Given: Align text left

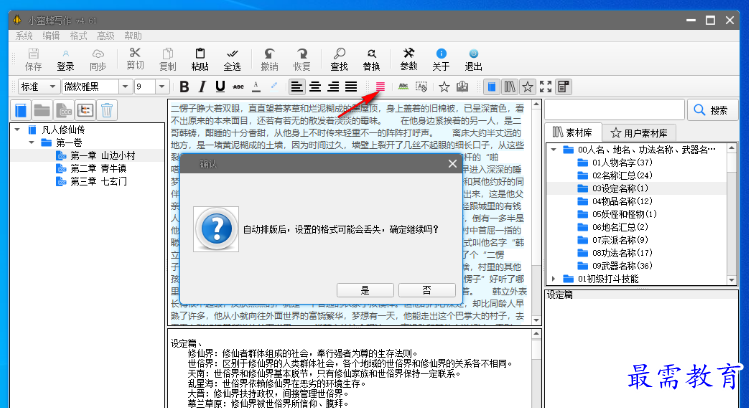Looking at the screenshot, I should point(297,86).
